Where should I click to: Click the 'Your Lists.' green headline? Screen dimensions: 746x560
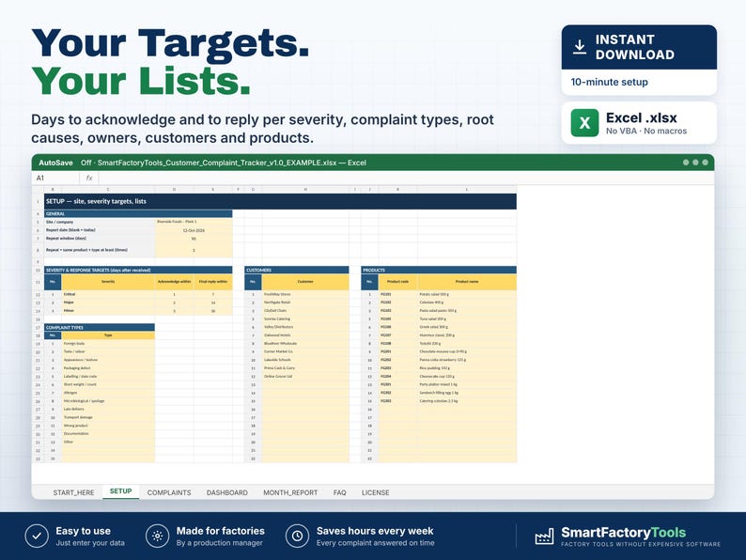[141, 82]
